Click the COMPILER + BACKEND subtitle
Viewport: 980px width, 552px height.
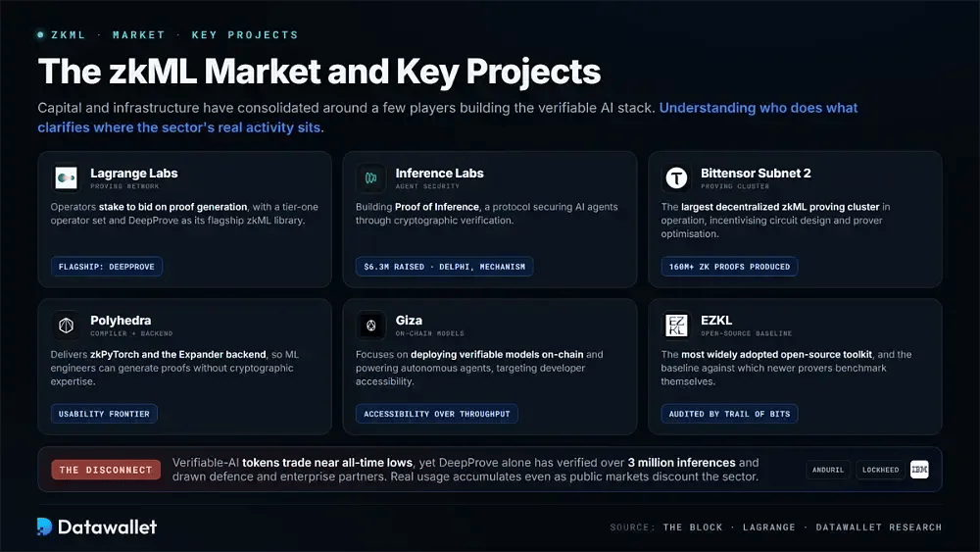[x=131, y=333]
